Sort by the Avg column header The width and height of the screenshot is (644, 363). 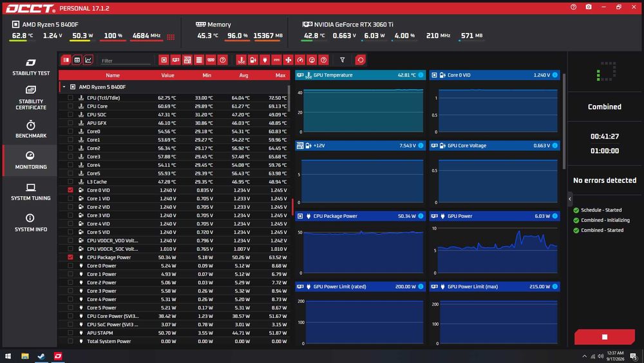click(243, 75)
